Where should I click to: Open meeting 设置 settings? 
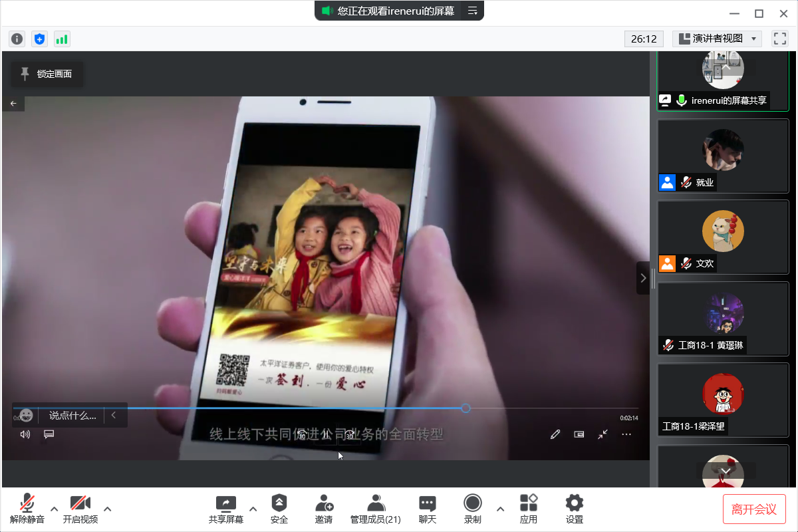(575, 509)
